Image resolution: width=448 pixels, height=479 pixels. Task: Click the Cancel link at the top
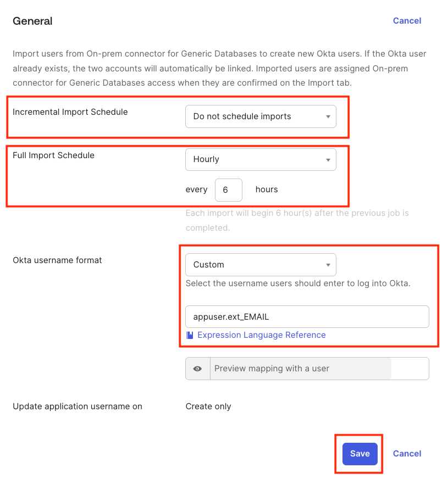pos(407,20)
